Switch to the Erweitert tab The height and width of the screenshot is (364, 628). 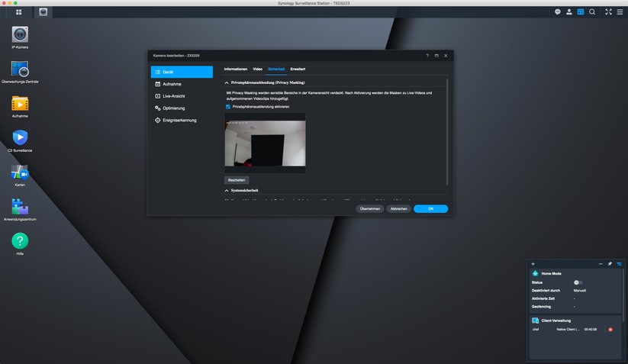(x=298, y=69)
